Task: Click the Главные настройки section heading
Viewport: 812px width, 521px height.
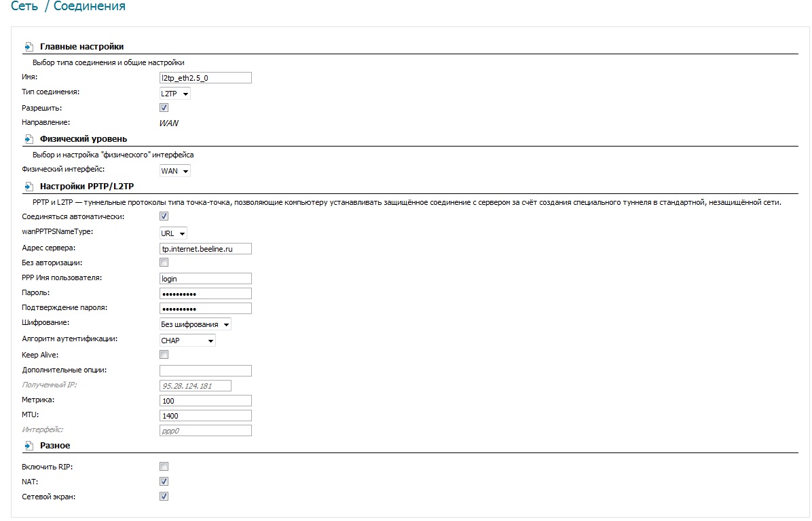Action: (82, 47)
